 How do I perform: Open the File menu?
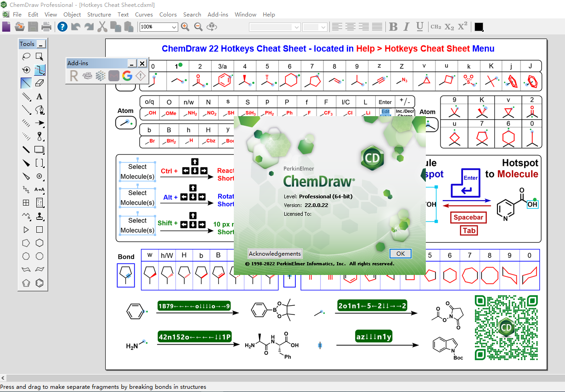pos(17,15)
